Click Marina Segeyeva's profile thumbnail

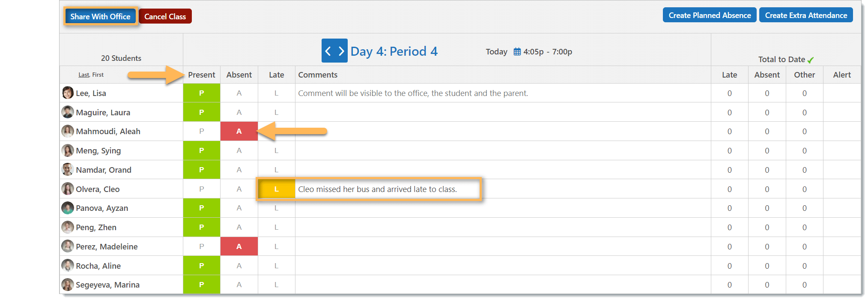68,285
